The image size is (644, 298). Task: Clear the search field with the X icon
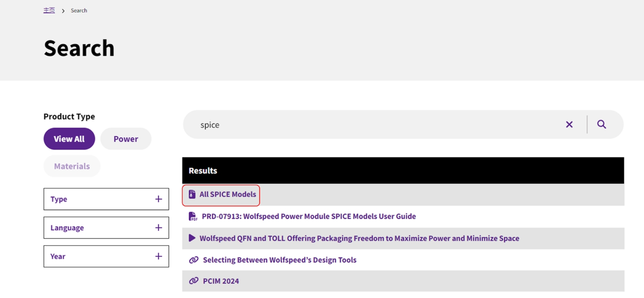[569, 124]
